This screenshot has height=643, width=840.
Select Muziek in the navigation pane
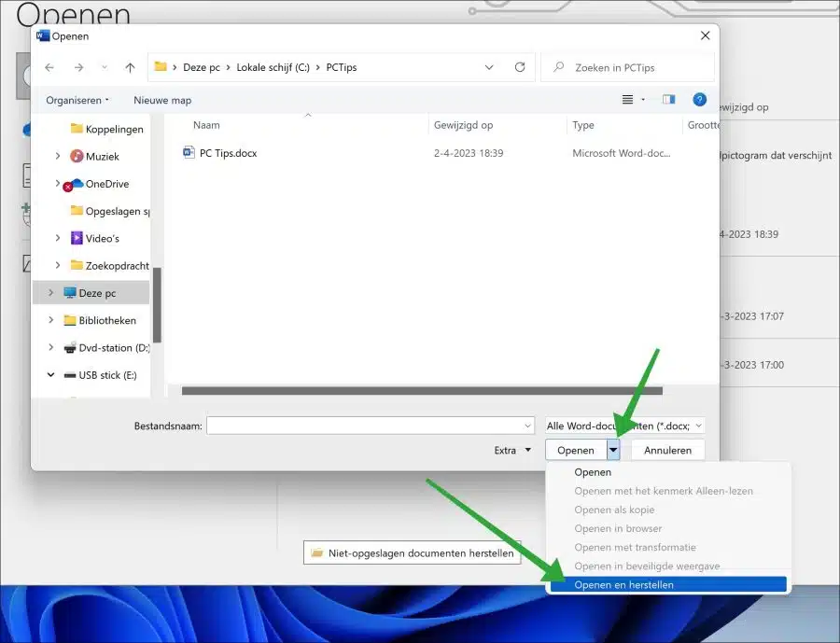pos(95,157)
